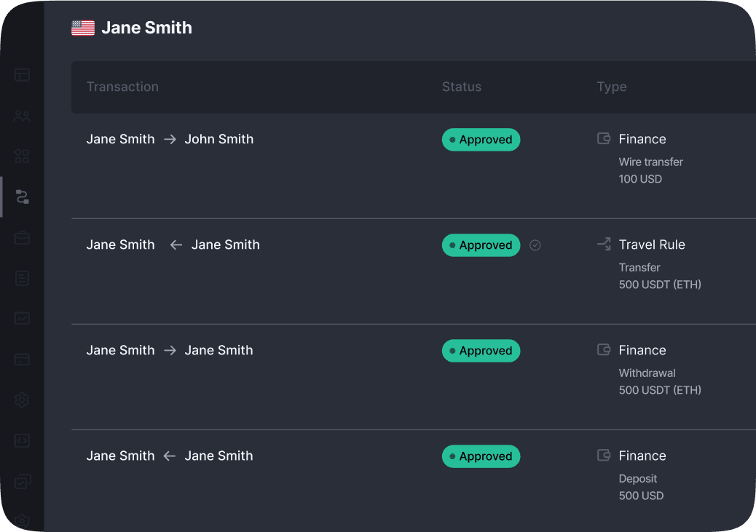Open the document list icon in sidebar
Screen dimensions: 756x532
22,278
